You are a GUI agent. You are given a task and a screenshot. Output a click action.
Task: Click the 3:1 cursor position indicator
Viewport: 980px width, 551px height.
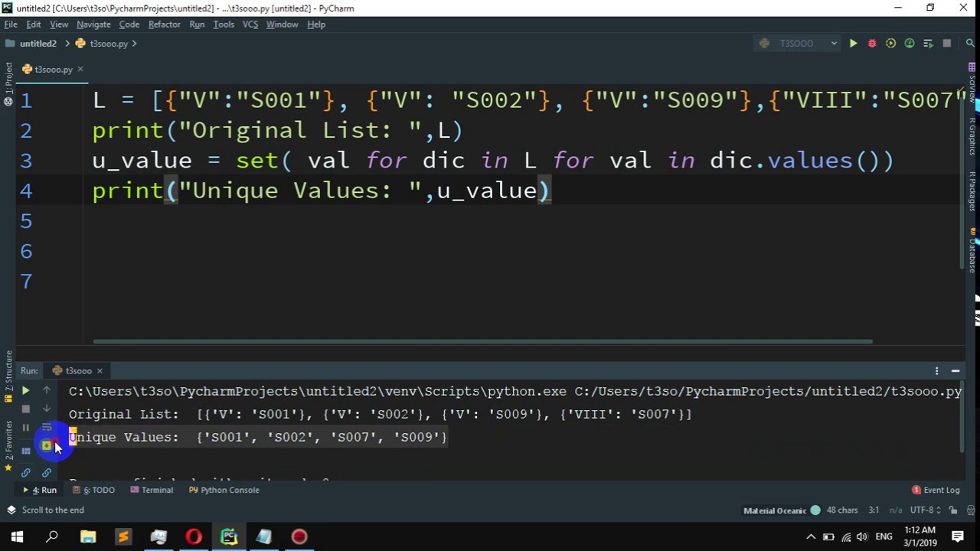(x=874, y=510)
